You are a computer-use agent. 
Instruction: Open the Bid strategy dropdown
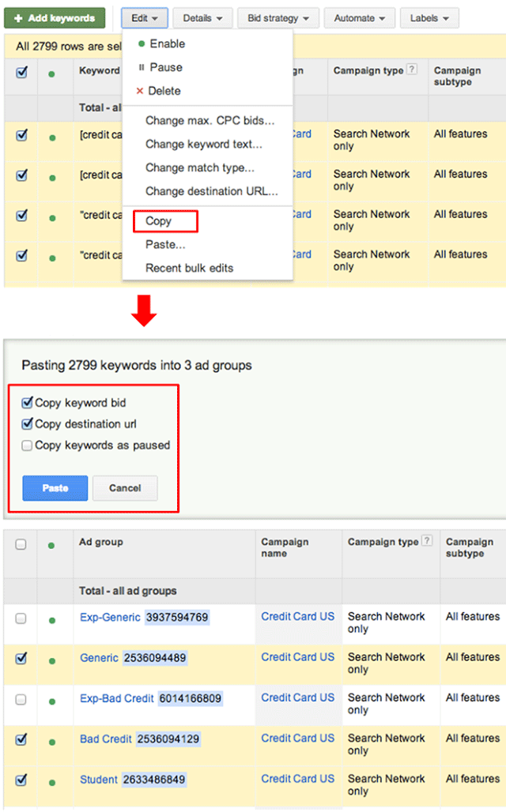[x=278, y=17]
